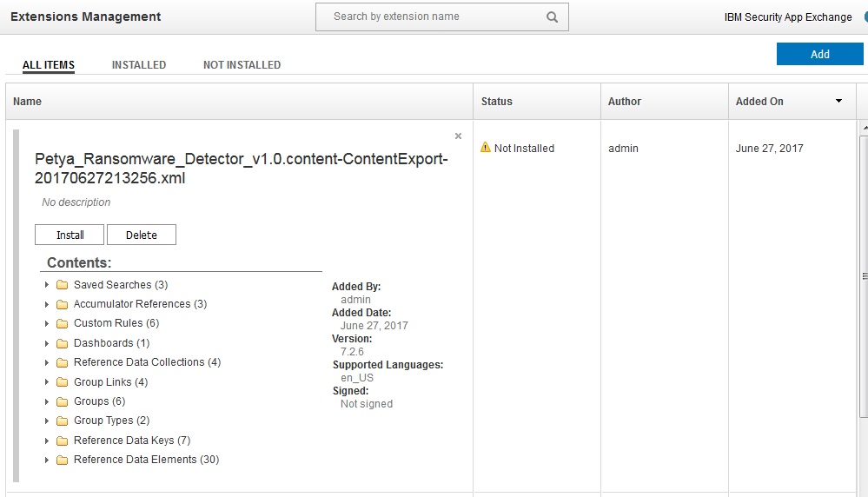Click the search magnifier icon

[x=552, y=17]
